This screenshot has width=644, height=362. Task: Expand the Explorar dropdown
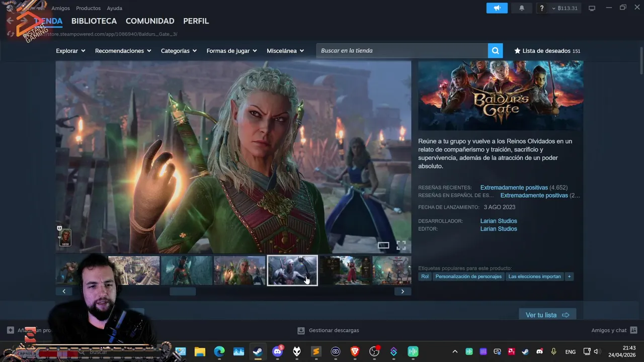click(x=70, y=51)
